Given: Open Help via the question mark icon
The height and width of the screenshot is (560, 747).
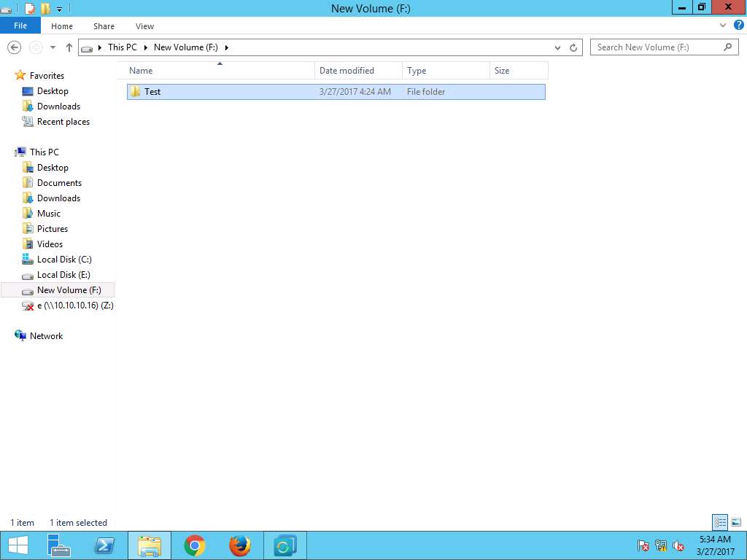Looking at the screenshot, I should [x=738, y=26].
